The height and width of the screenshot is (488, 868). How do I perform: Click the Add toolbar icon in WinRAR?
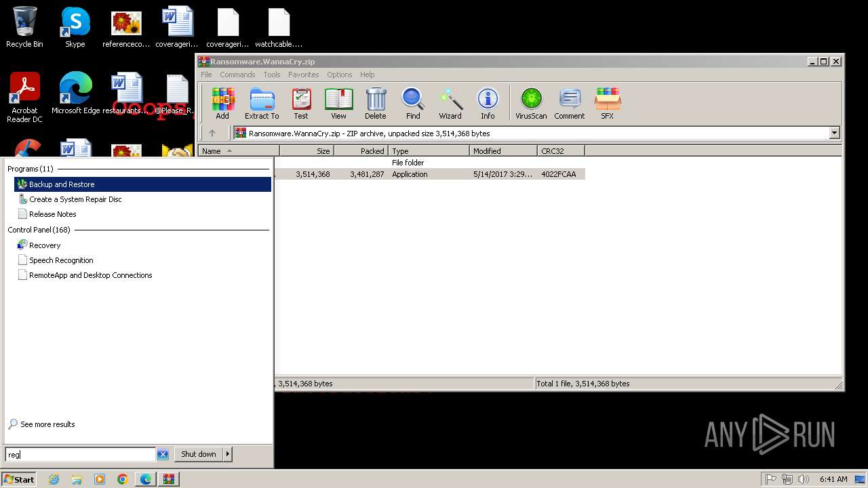[x=222, y=104]
